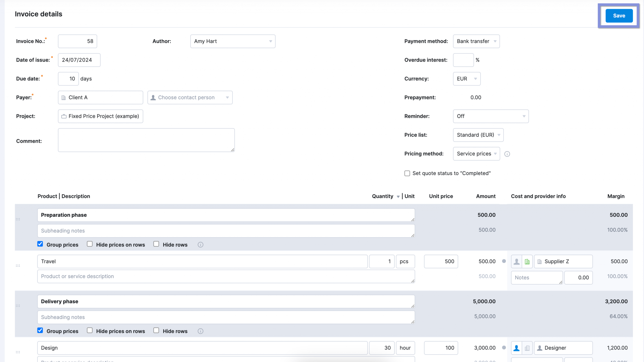Image resolution: width=644 pixels, height=362 pixels.
Task: Select the green building provider icon on Travel row
Action: tap(527, 261)
